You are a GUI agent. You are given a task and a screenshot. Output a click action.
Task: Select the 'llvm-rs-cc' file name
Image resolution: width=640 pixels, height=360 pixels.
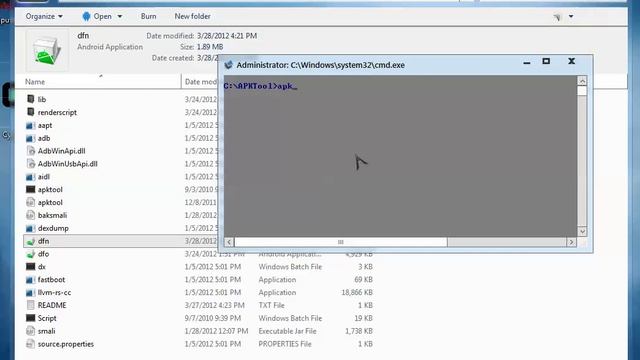click(54, 293)
